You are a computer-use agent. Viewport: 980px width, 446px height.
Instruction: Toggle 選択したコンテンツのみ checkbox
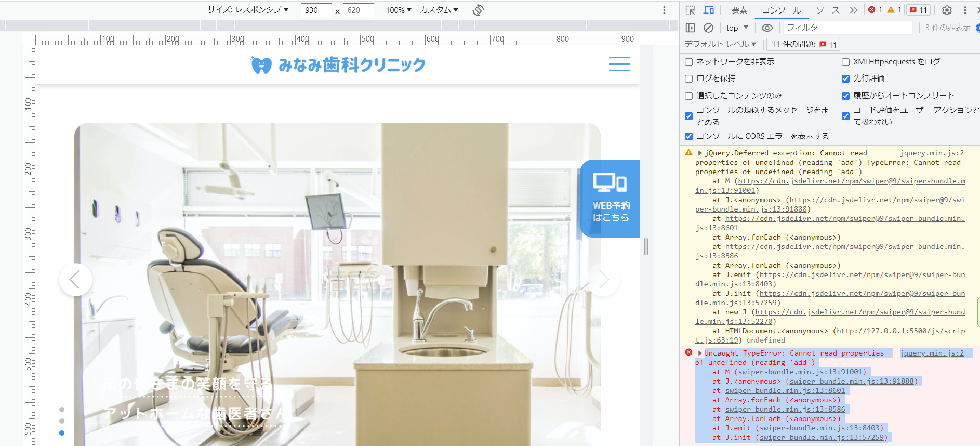688,96
